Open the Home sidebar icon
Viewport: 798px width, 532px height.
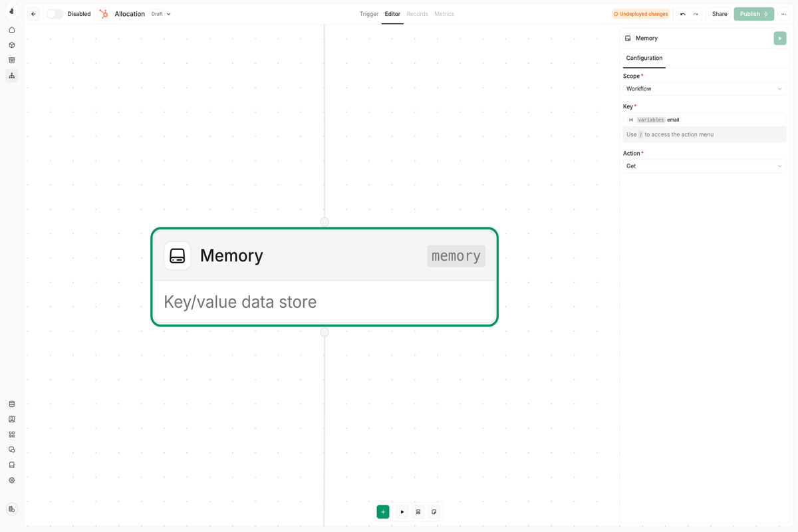[11, 30]
